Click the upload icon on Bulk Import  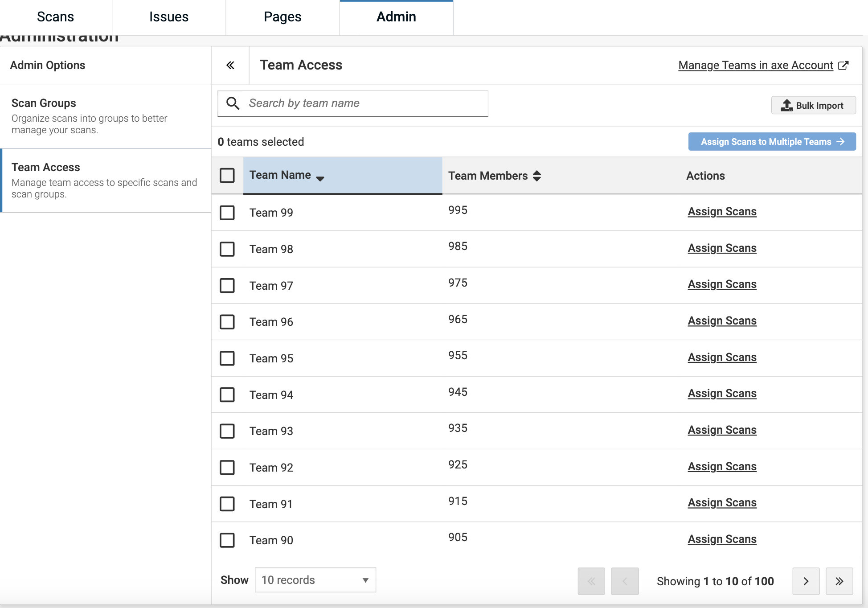click(786, 106)
